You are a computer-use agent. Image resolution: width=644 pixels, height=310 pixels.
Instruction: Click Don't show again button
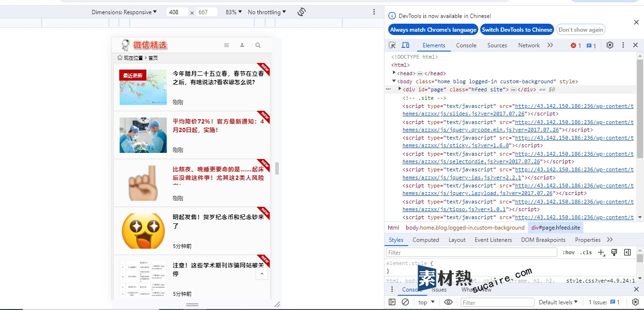[581, 29]
